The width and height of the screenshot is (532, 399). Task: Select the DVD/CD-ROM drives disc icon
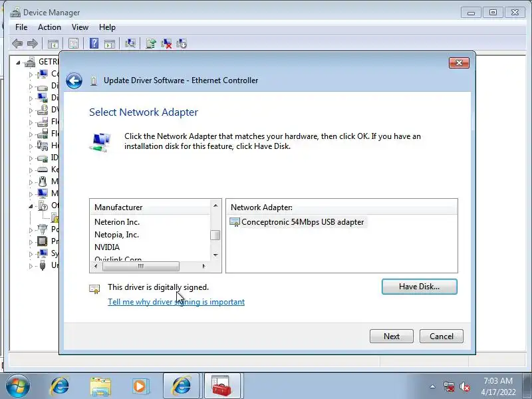pyautogui.click(x=43, y=110)
